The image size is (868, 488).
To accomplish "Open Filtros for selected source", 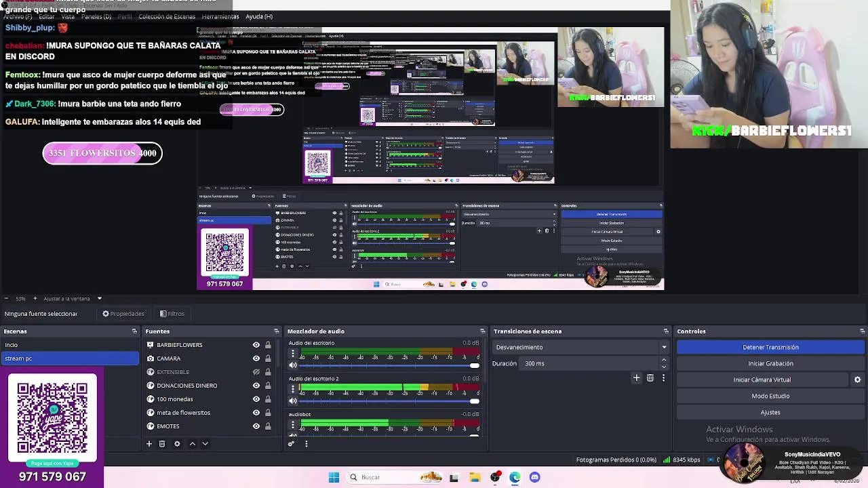I will click(172, 314).
